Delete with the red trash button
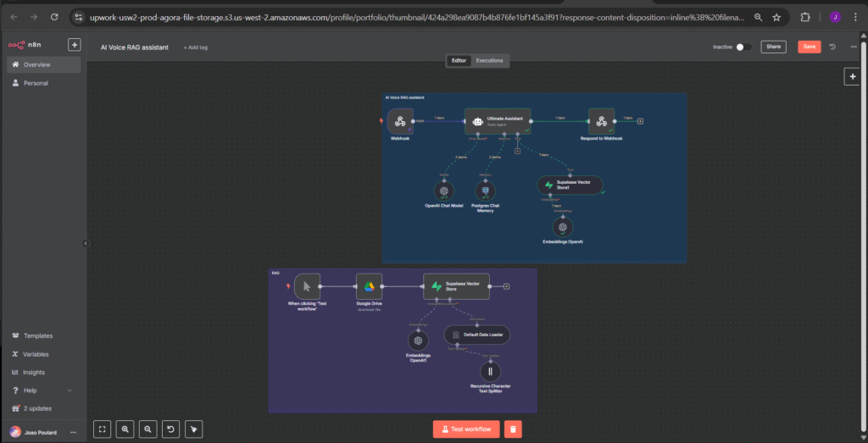Screen dimensions: 868x443 (x=512, y=429)
